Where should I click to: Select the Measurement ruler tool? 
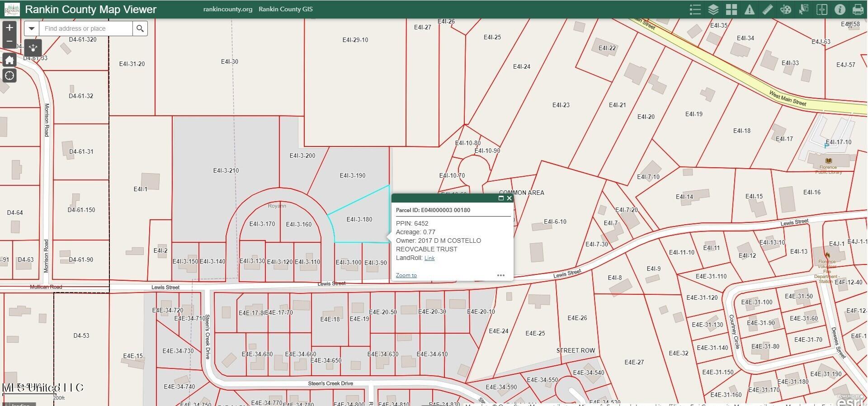tap(768, 9)
